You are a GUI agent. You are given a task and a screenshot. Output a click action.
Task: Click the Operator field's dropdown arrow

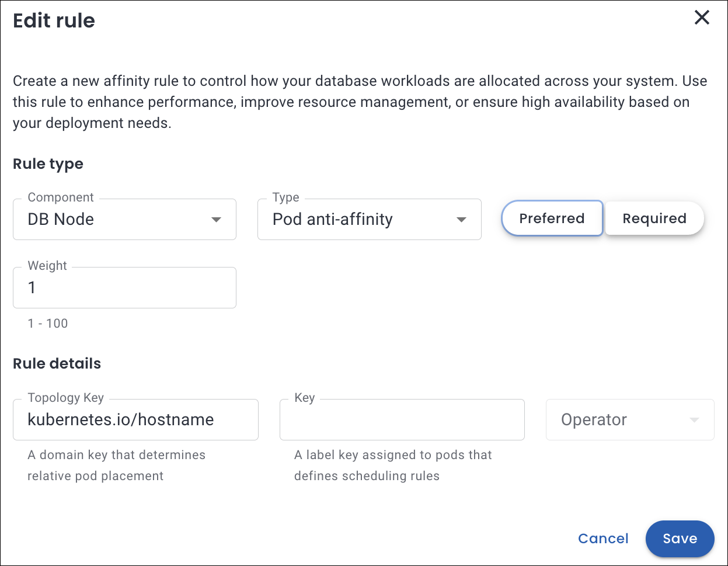click(x=694, y=420)
